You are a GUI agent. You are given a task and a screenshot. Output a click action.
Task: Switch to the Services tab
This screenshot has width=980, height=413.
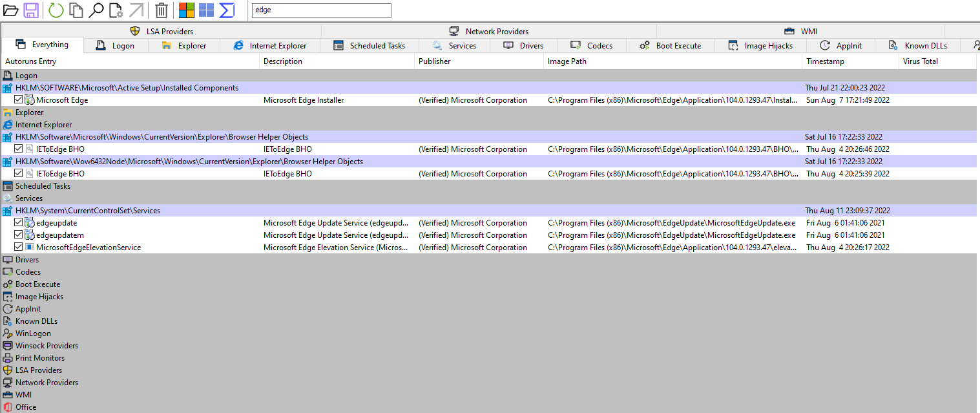pos(454,45)
